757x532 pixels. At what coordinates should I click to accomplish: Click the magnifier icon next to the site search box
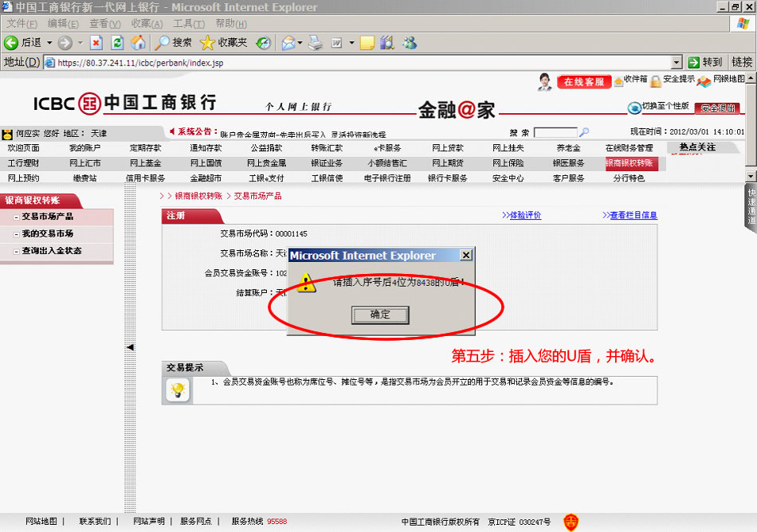[x=584, y=132]
